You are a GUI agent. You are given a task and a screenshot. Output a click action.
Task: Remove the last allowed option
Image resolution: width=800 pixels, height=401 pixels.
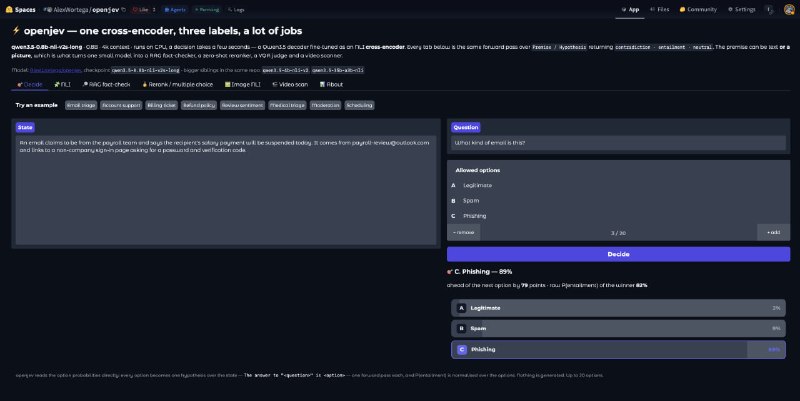click(x=464, y=232)
